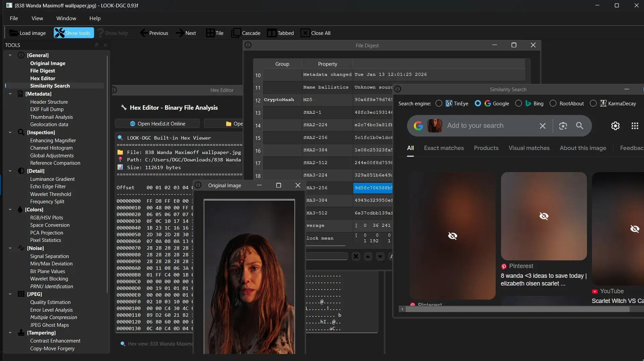Open the File menu
Screen dimensions: 644x361
[14, 18]
